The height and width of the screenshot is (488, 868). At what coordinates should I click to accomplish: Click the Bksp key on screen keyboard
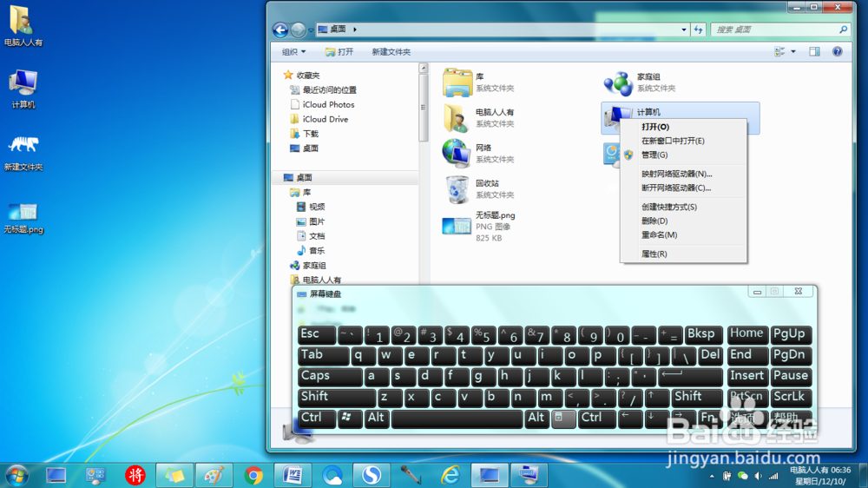click(x=704, y=334)
